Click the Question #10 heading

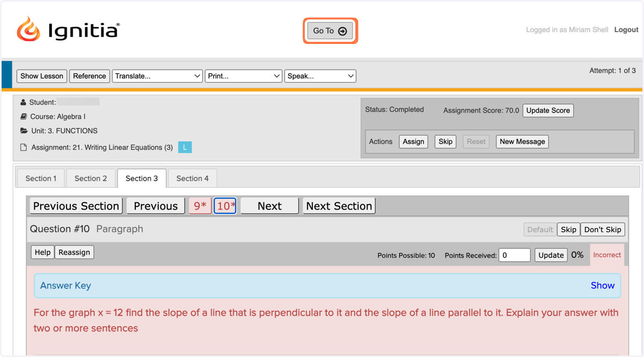(x=60, y=229)
